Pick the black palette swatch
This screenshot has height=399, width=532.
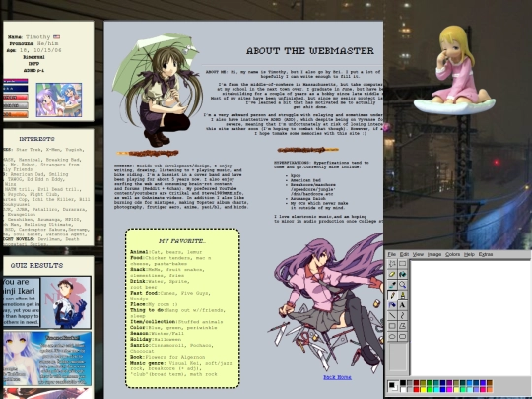[403, 382]
